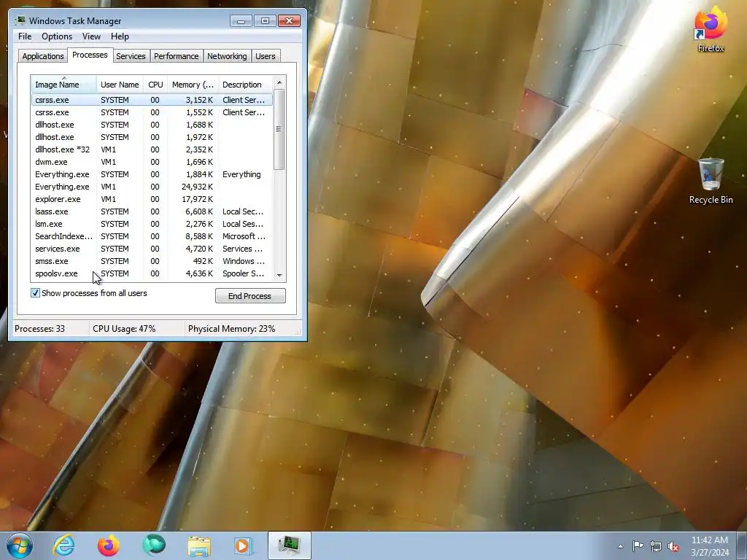The height and width of the screenshot is (560, 747).
Task: Open Action Center flag icon
Action: [638, 546]
